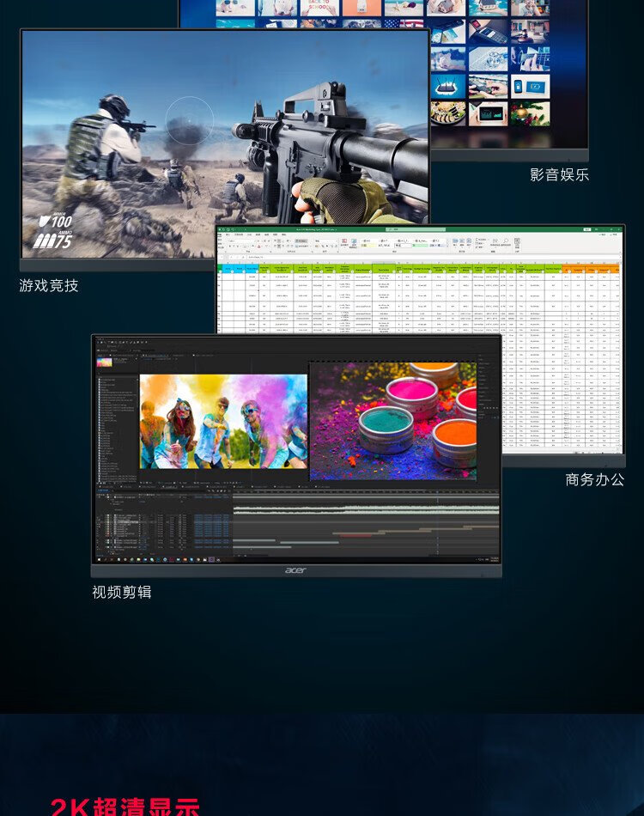This screenshot has width=644, height=816.
Task: Click the circular aiming reticle in game
Action: pyautogui.click(x=189, y=120)
